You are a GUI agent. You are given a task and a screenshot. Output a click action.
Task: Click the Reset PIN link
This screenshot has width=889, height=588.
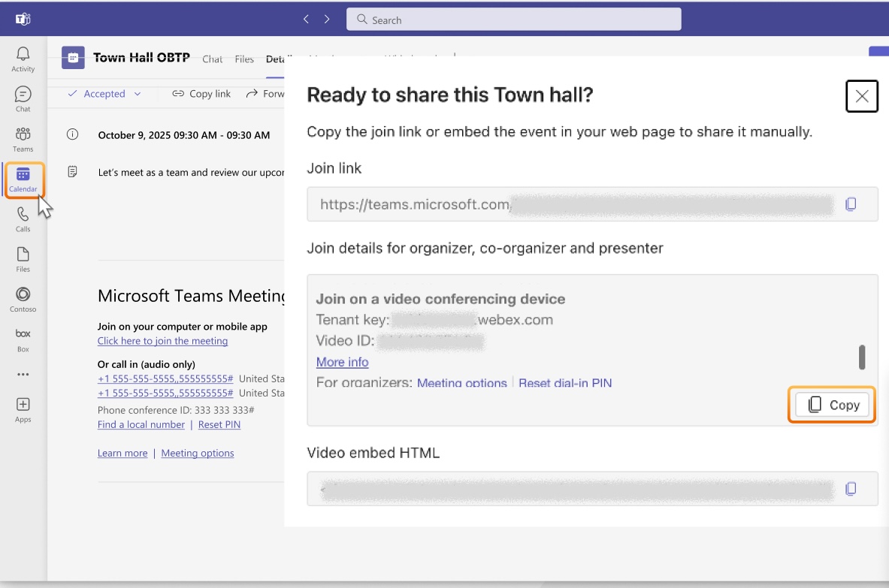[x=219, y=424]
